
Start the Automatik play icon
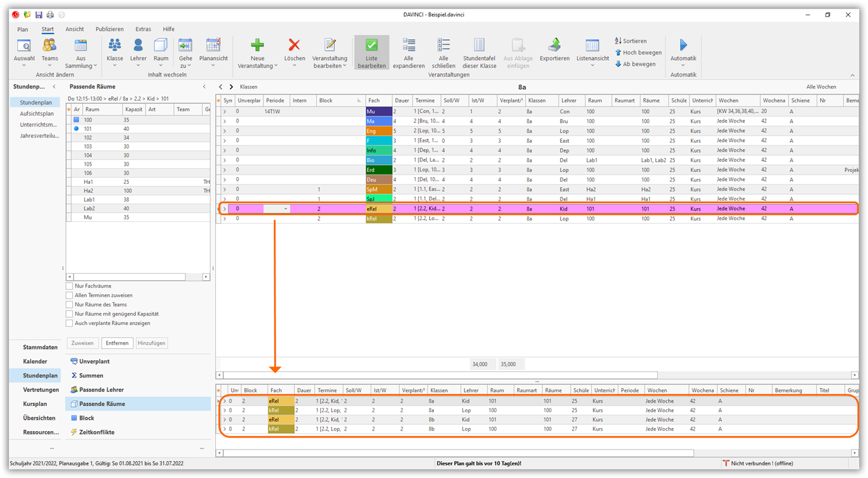683,46
